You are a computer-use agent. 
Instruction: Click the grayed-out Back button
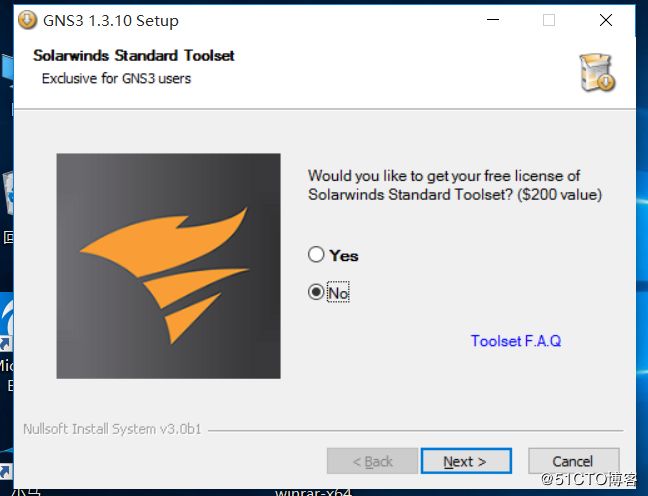[x=372, y=461]
